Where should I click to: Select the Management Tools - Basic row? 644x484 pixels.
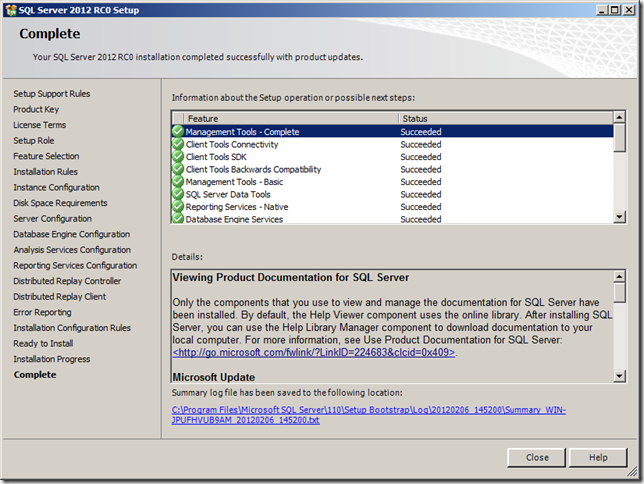[x=393, y=182]
